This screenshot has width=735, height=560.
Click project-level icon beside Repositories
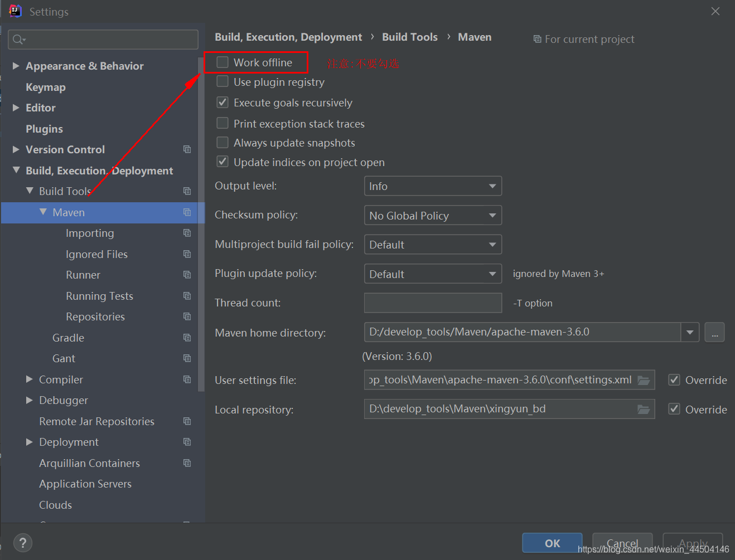187,316
